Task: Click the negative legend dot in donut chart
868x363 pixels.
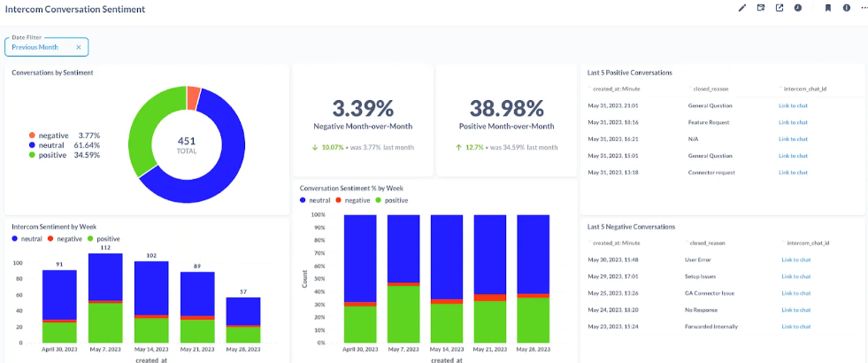Action: tap(32, 135)
